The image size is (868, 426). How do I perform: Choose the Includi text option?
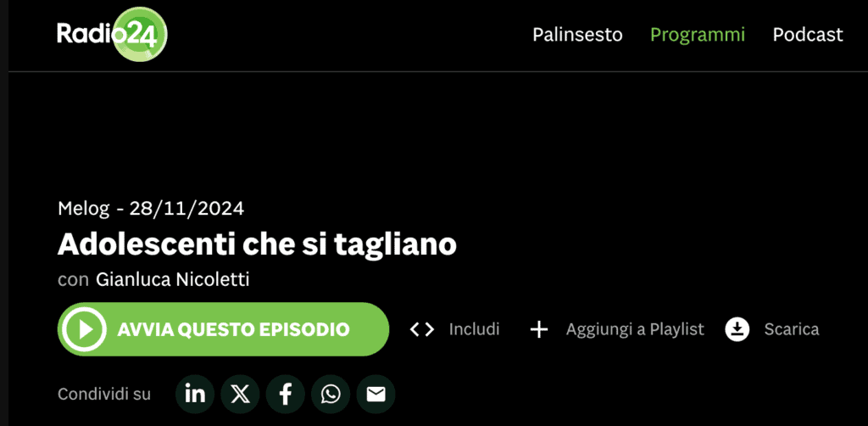tap(474, 329)
